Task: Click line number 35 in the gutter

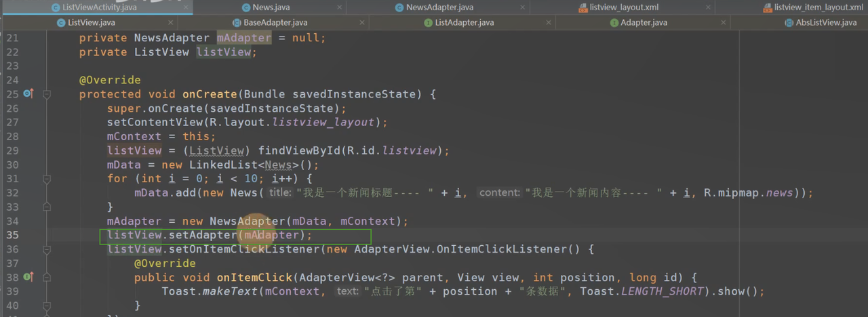Action: pos(12,236)
